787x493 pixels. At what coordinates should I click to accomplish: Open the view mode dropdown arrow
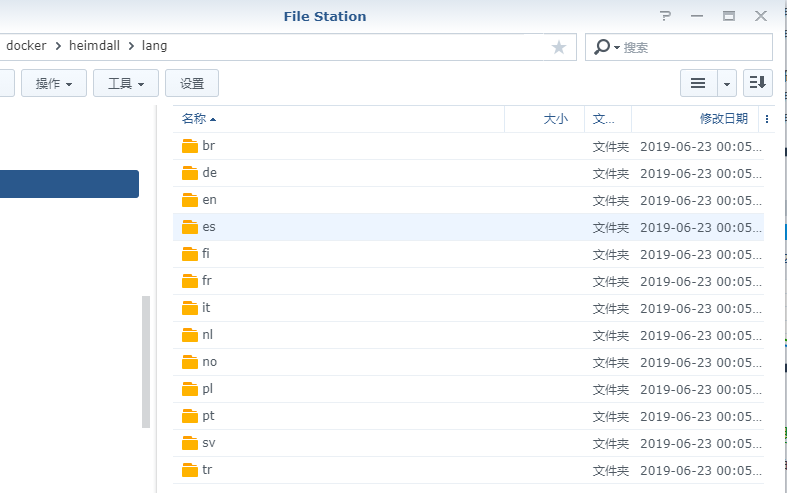point(727,83)
